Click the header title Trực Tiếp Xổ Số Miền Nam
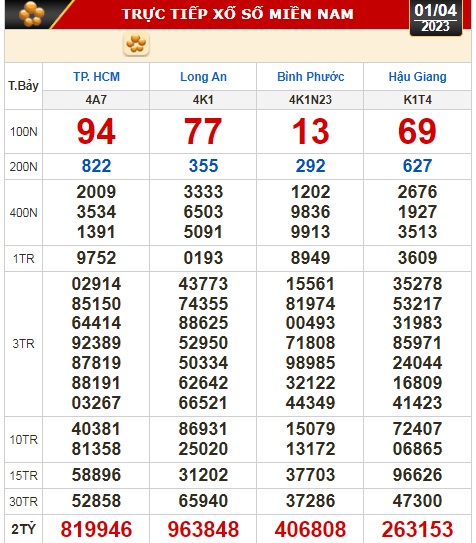The width and height of the screenshot is (476, 543). 238,14
